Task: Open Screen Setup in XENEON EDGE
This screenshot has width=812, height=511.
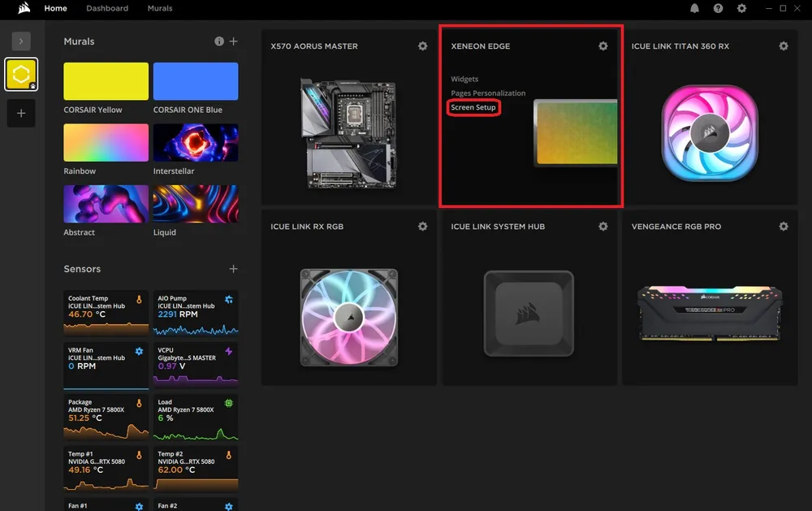Action: coord(473,107)
